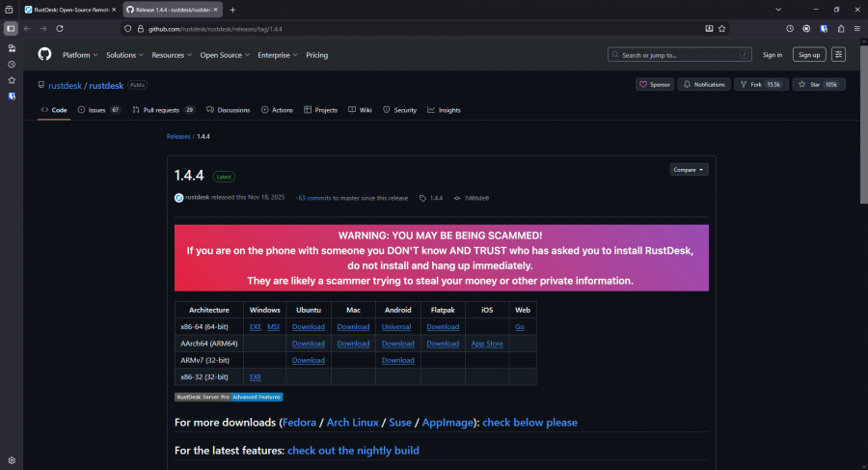Reload the page with refresh icon
This screenshot has height=470, width=868.
point(59,28)
